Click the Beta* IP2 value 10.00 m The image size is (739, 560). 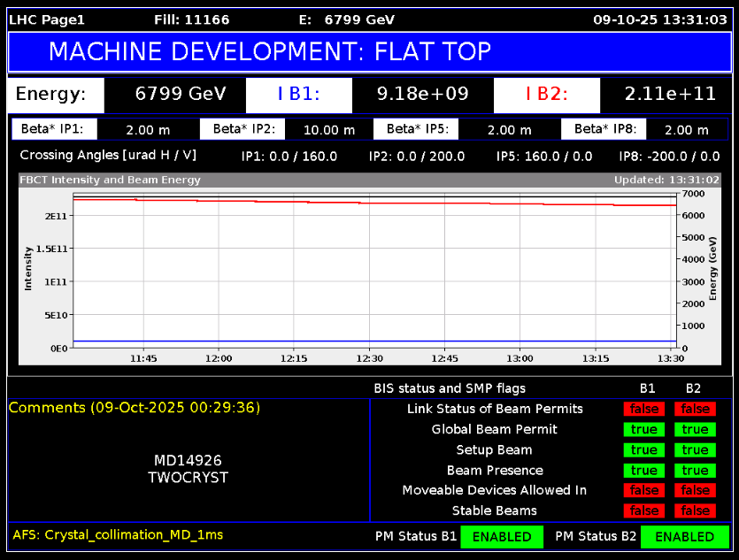click(x=329, y=130)
